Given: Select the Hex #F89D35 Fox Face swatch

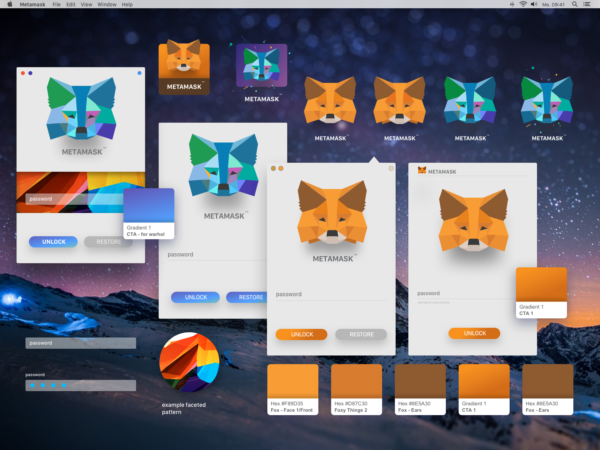Looking at the screenshot, I should click(x=293, y=388).
